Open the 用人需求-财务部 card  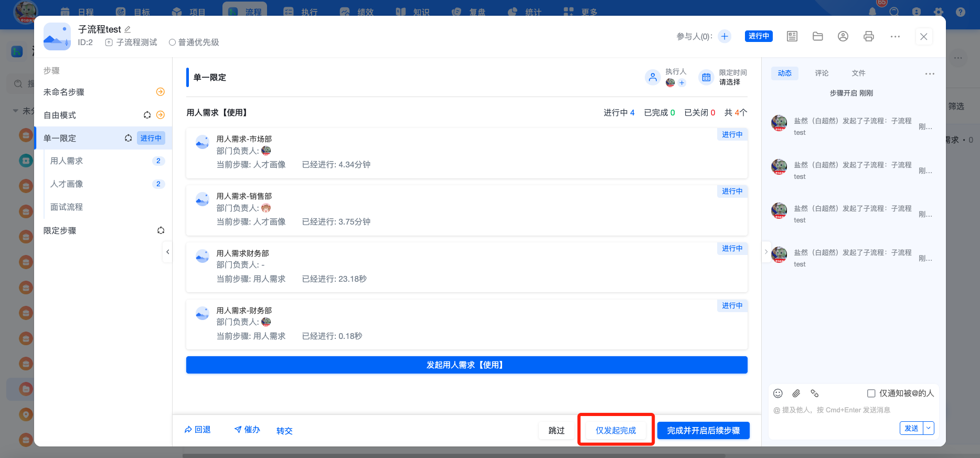(467, 324)
